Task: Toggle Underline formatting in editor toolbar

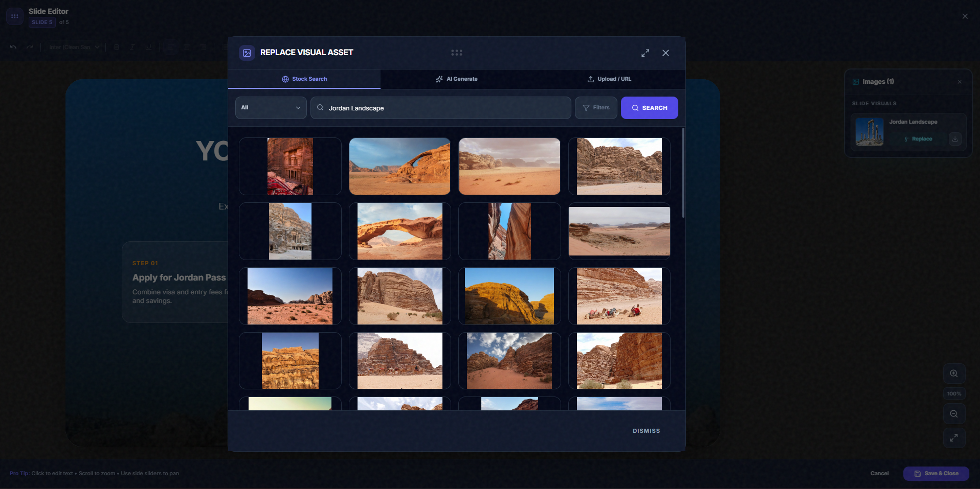Action: pyautogui.click(x=148, y=47)
